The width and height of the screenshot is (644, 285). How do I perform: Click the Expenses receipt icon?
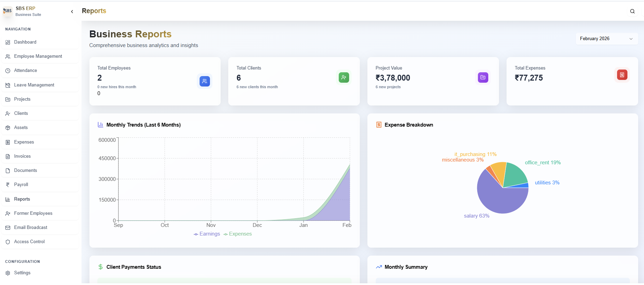click(8, 142)
